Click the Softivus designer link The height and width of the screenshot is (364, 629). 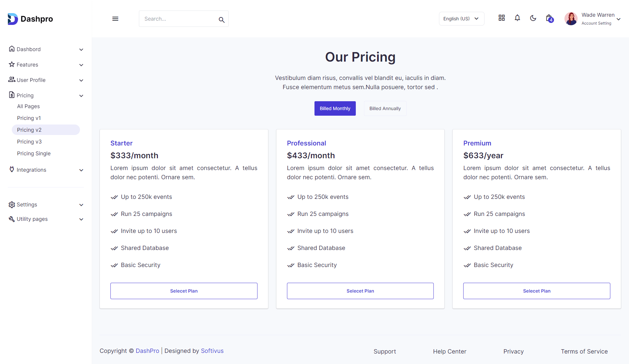(212, 351)
